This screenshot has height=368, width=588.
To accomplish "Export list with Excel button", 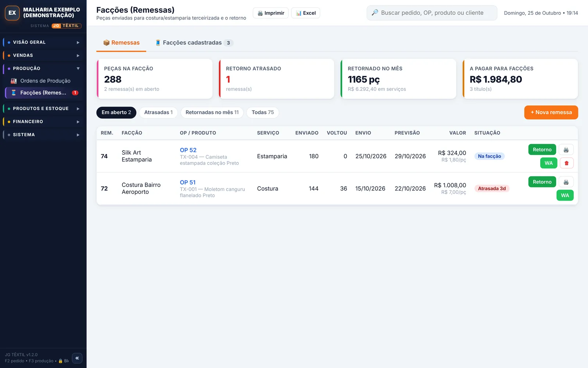I will click(x=306, y=13).
